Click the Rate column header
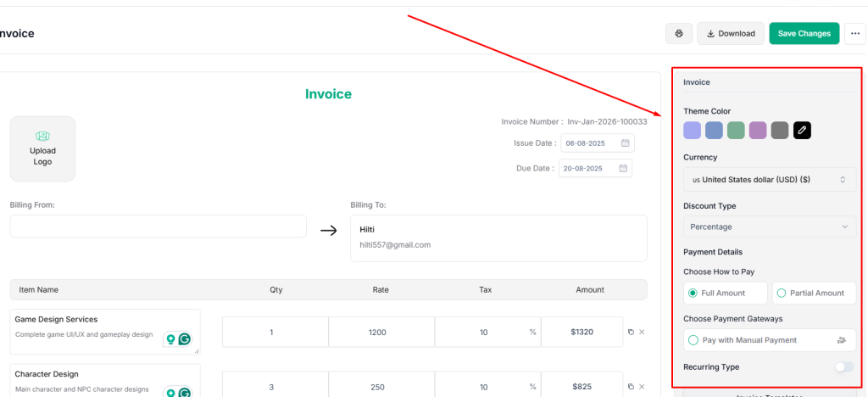868x397 pixels. [381, 289]
